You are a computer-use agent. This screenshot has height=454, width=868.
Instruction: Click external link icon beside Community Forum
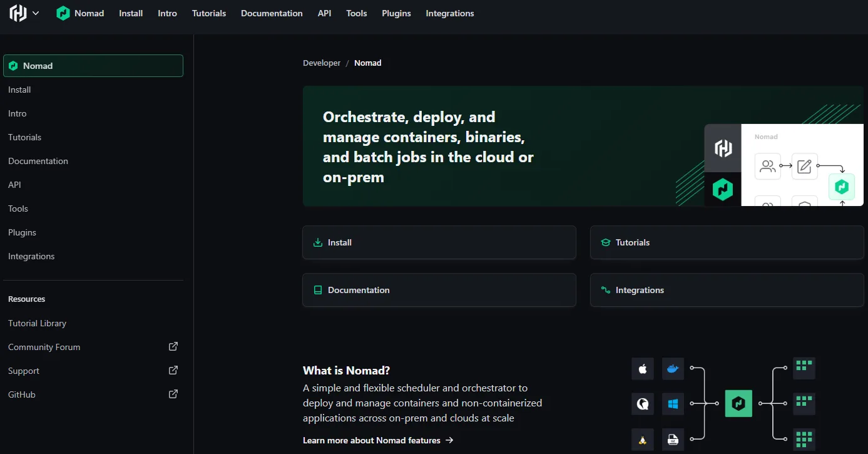point(173,346)
